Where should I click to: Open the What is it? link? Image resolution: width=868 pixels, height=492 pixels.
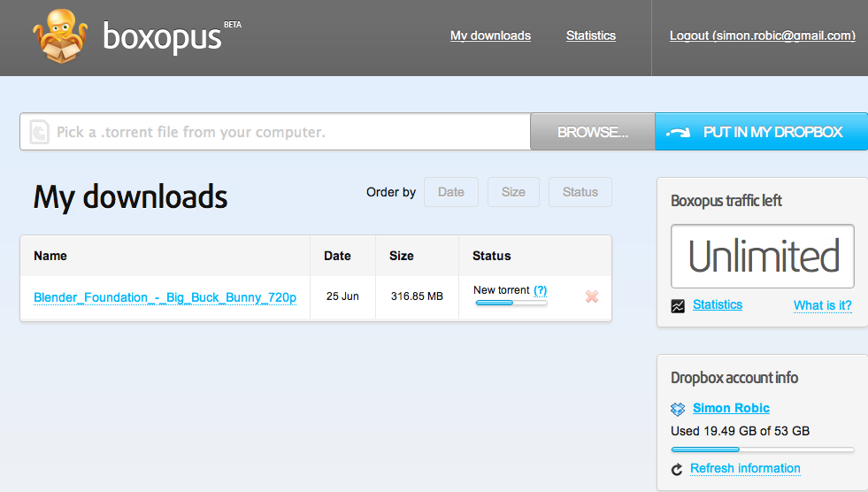click(x=822, y=305)
